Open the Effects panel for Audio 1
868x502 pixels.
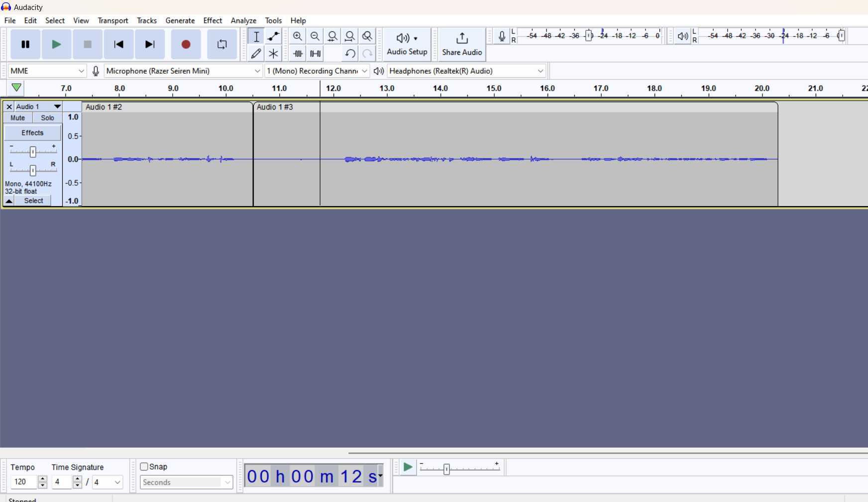click(32, 132)
